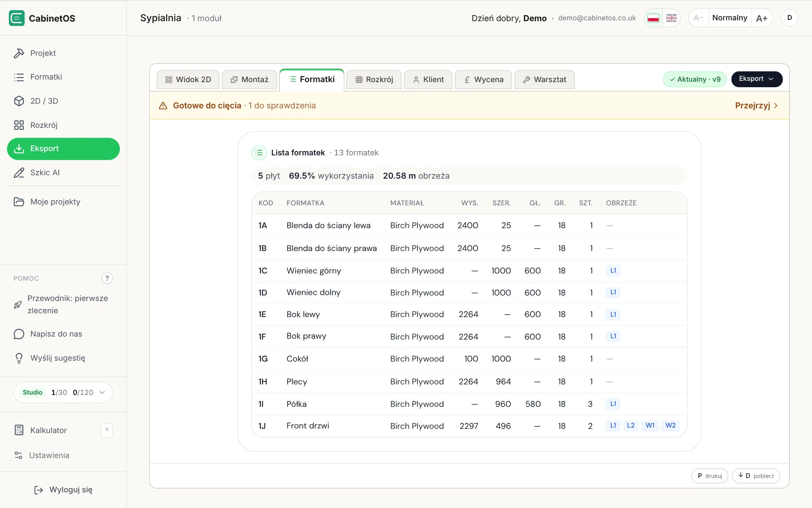Open Napisz do nas chat
This screenshot has height=508, width=812.
pos(63,334)
